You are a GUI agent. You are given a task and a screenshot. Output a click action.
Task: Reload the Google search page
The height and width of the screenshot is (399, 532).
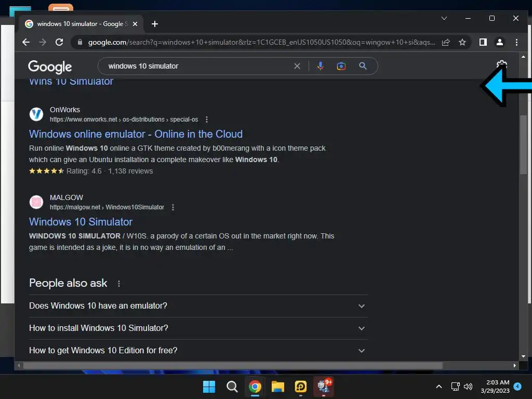pos(59,42)
